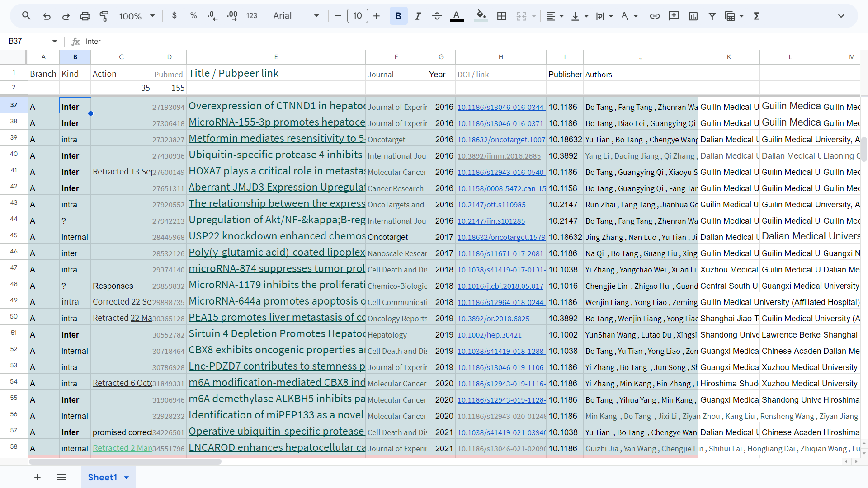The width and height of the screenshot is (868, 488).
Task: Toggle strikethrough formatting
Action: click(437, 16)
